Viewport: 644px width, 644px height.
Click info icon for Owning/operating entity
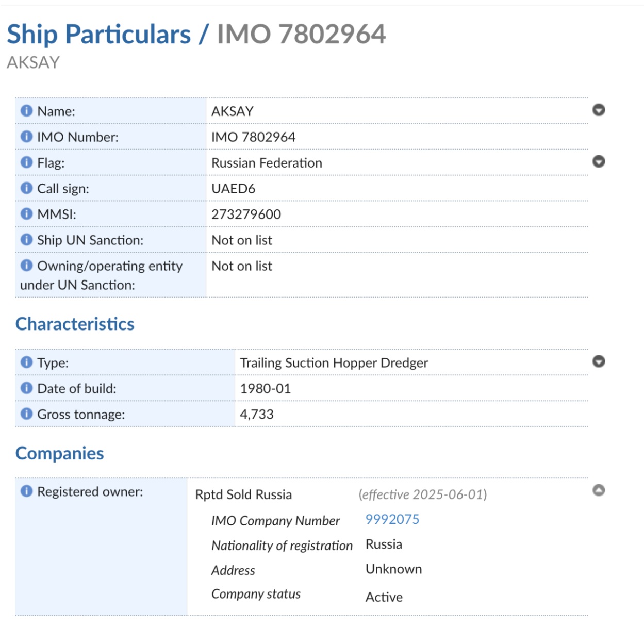click(x=26, y=266)
